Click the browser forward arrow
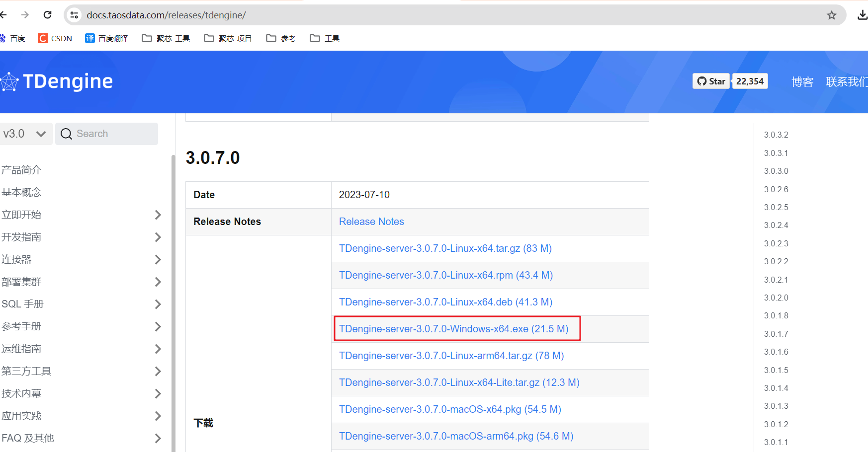Viewport: 868px width, 452px height. (25, 15)
